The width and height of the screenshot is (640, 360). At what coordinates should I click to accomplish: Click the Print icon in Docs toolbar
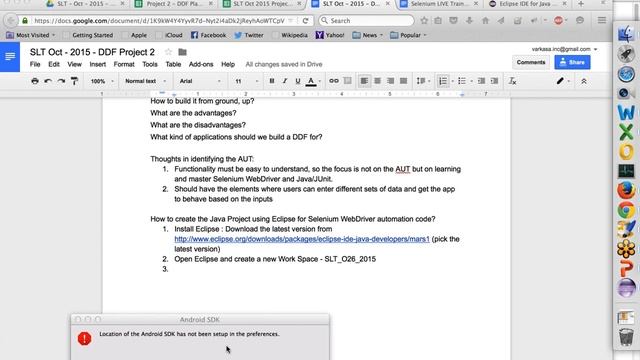point(35,81)
